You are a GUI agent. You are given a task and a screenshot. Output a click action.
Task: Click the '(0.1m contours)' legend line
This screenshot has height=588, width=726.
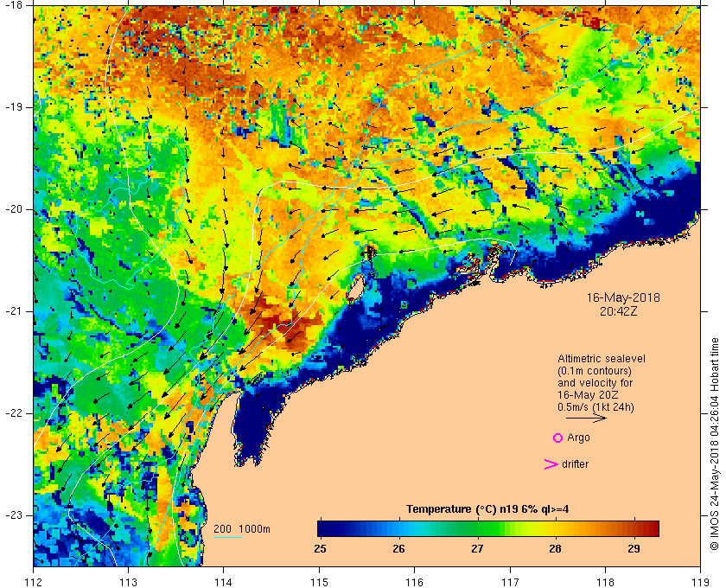point(595,371)
